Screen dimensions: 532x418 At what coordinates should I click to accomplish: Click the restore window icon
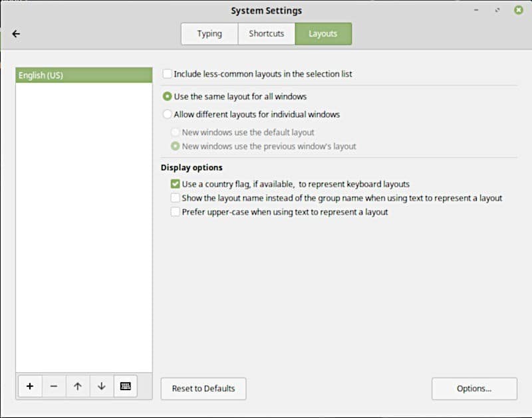pos(497,11)
